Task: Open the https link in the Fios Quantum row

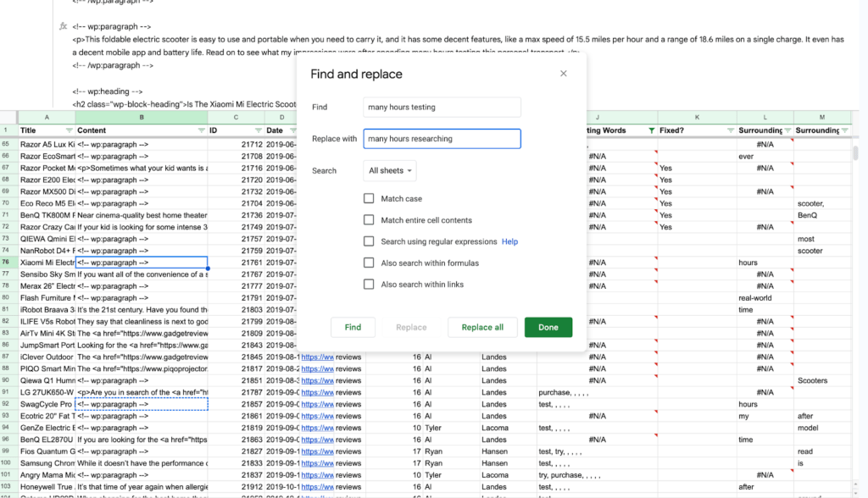Action: (x=317, y=451)
